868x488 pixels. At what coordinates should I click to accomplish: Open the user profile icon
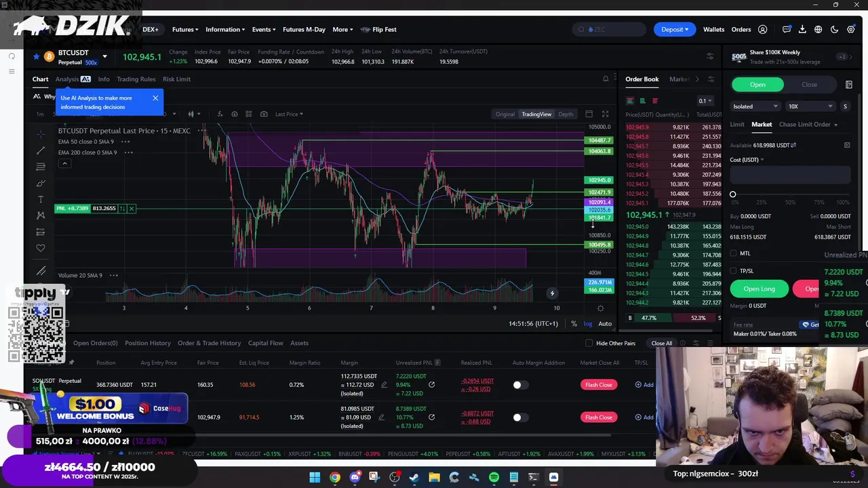(763, 29)
